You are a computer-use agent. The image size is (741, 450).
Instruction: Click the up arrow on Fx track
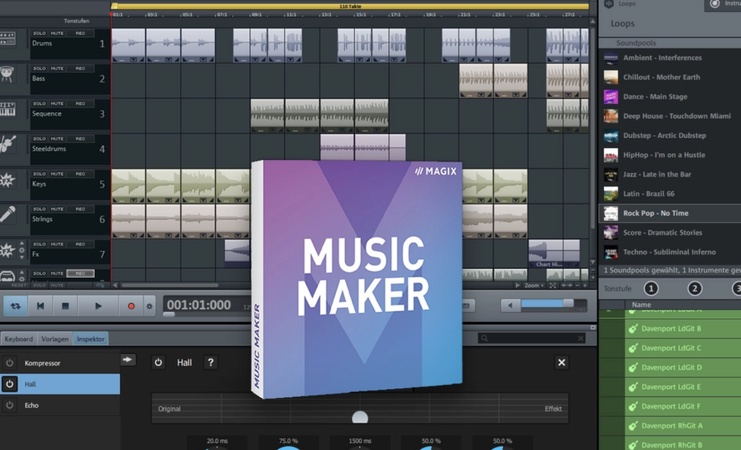(x=22, y=243)
